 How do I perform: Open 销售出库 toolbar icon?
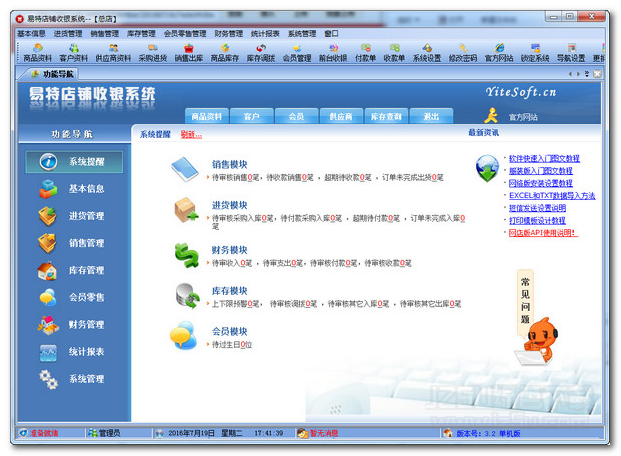coord(189,53)
